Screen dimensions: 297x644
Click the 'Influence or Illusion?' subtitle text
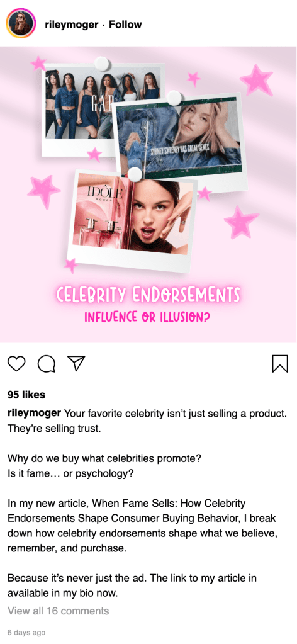pyautogui.click(x=147, y=317)
